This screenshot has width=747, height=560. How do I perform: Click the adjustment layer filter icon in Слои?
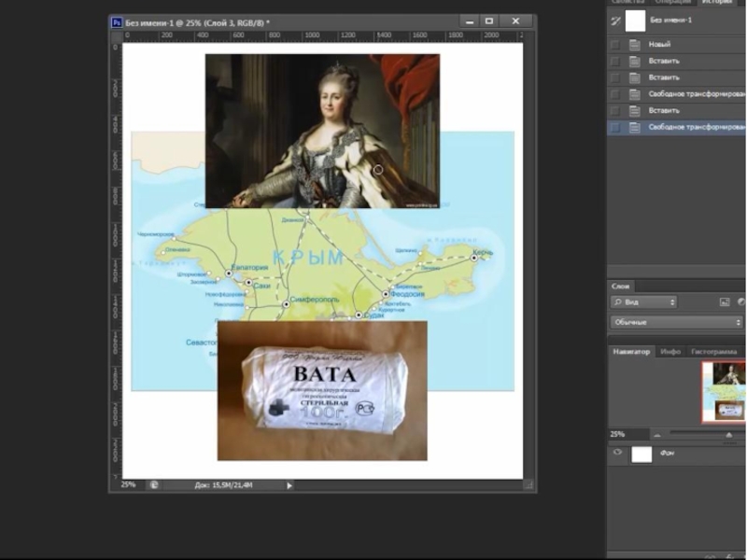[741, 302]
